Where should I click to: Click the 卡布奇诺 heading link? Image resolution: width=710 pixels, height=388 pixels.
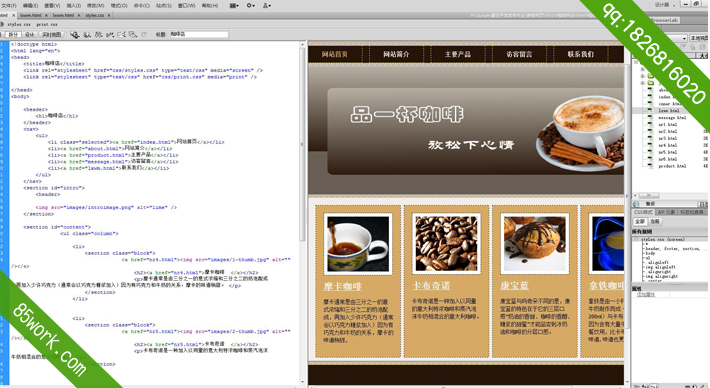point(431,286)
